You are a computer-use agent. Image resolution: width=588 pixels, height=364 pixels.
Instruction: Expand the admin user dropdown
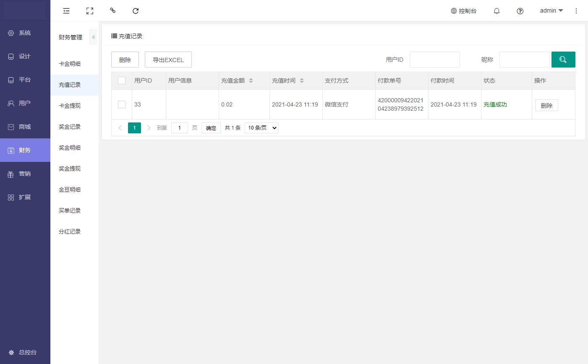[x=551, y=11]
